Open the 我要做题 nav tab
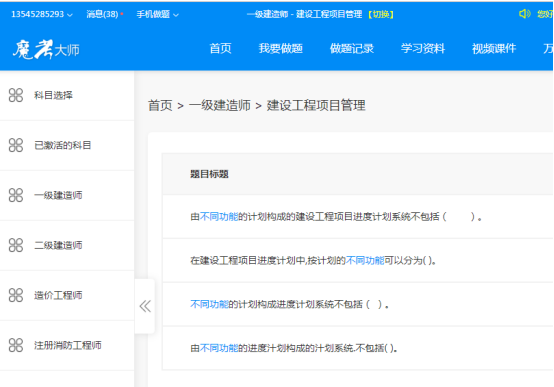 point(281,48)
